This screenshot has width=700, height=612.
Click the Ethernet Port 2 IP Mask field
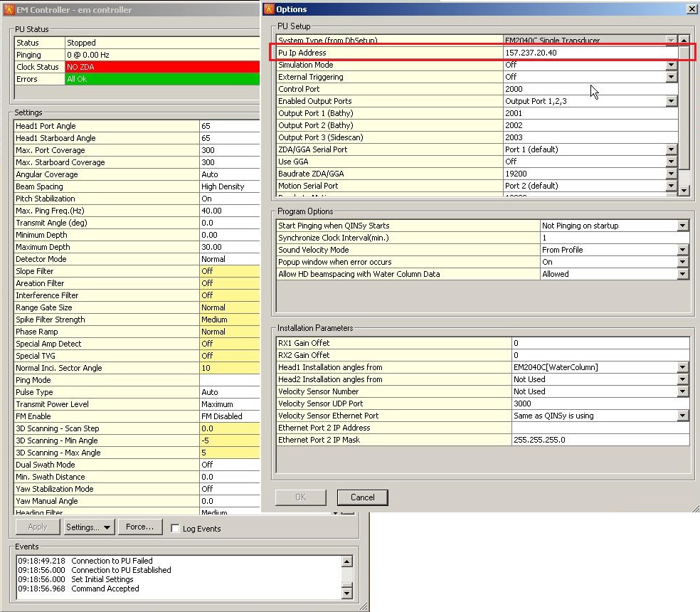[600, 440]
